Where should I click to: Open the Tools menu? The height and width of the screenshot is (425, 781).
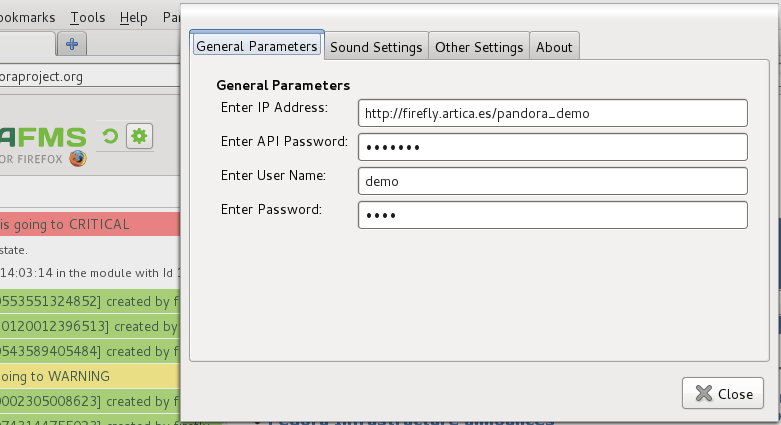88,17
